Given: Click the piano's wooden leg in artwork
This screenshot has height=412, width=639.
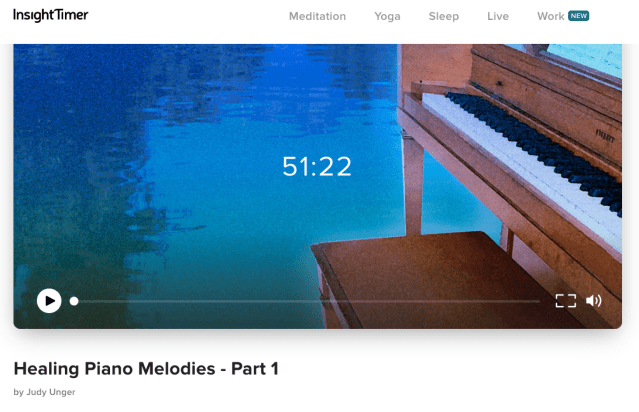Looking at the screenshot, I should coord(414,185).
